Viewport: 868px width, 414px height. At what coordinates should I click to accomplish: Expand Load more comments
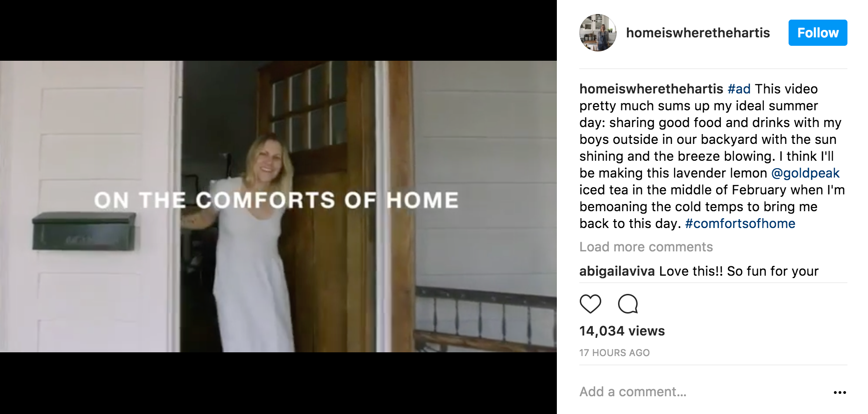tap(646, 247)
